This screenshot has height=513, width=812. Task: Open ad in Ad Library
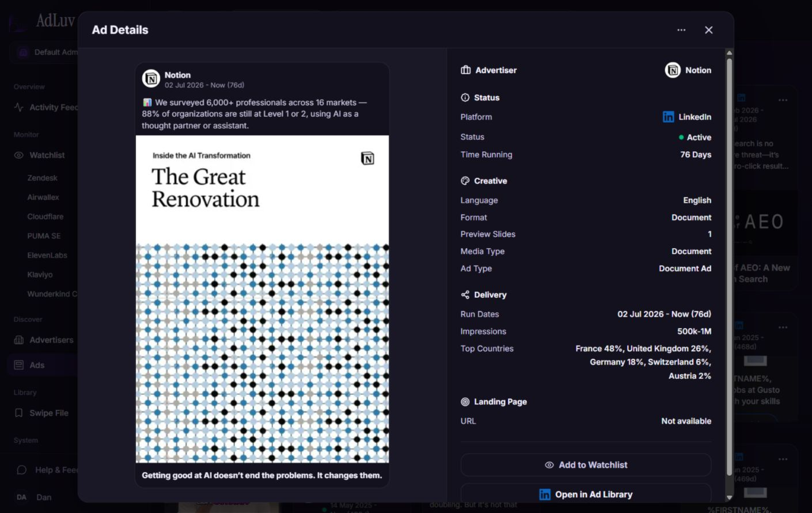pyautogui.click(x=586, y=495)
